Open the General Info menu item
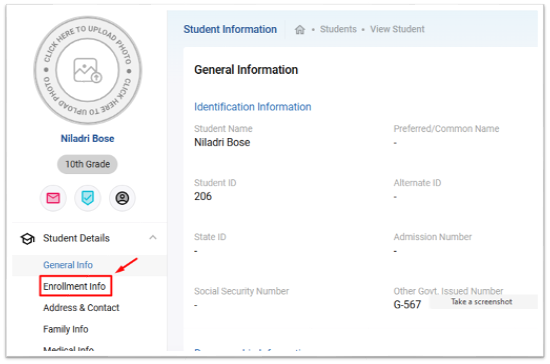This screenshot has height=364, width=550. click(x=68, y=265)
